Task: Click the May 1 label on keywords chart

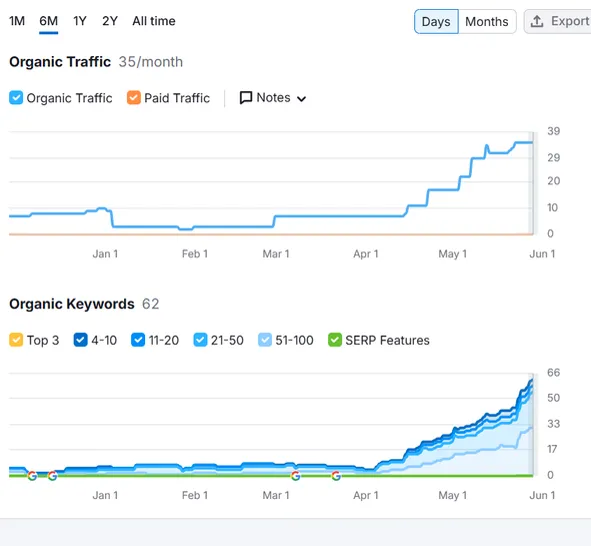Action: 452,495
